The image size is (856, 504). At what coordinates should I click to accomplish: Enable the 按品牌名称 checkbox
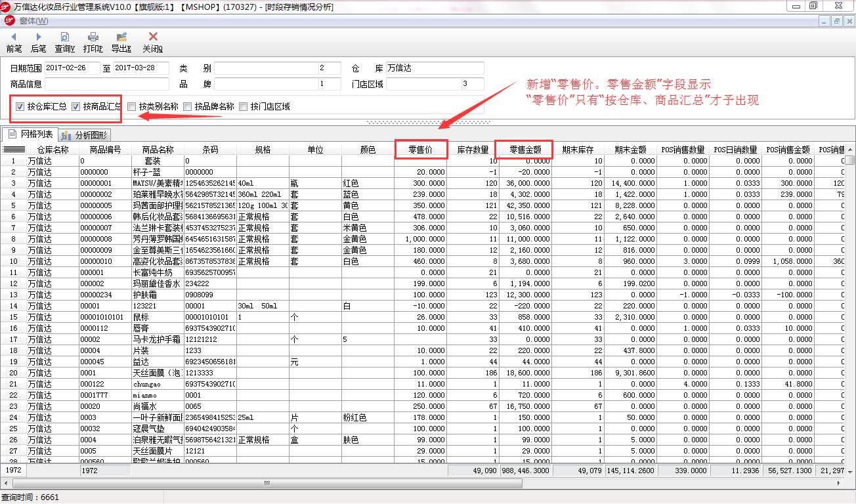188,106
